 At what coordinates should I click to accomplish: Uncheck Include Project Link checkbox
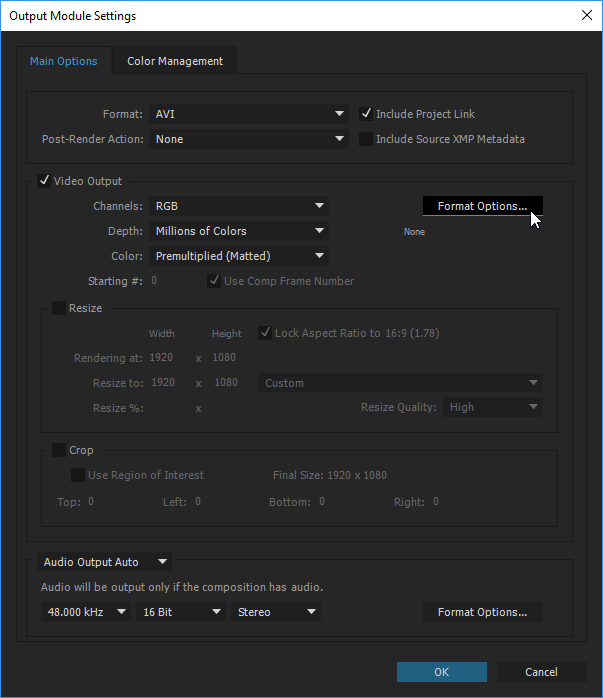pyautogui.click(x=366, y=114)
